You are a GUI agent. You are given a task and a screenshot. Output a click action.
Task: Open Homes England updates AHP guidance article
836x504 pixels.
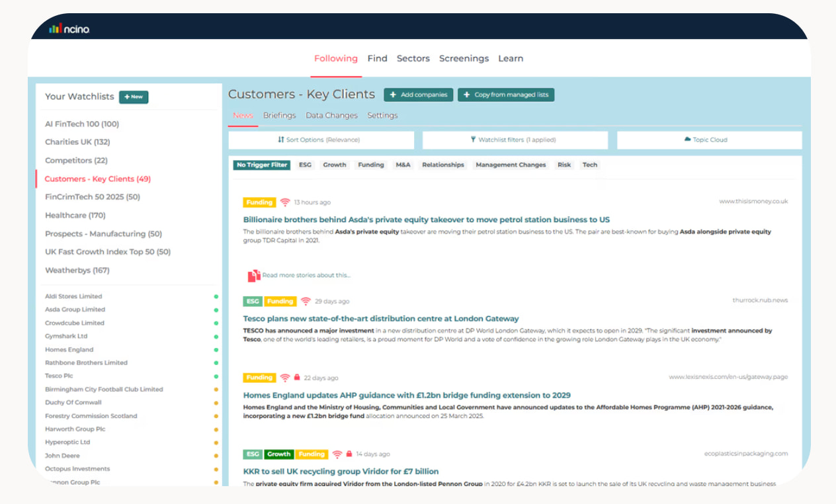407,396
